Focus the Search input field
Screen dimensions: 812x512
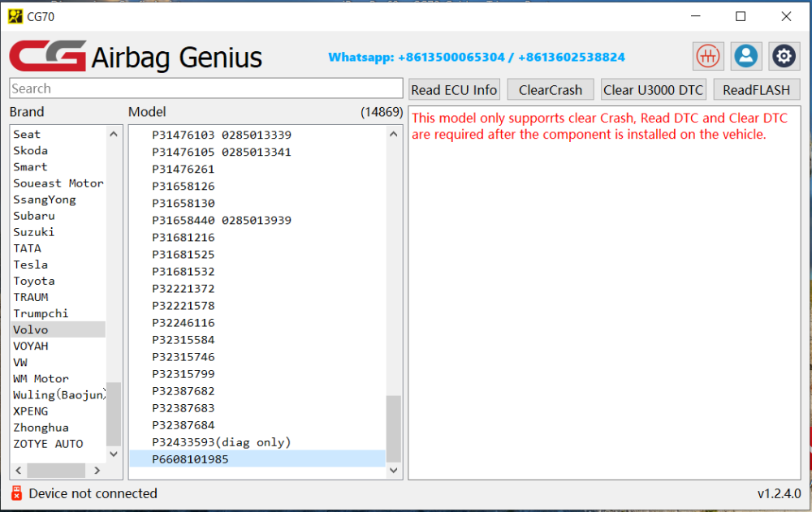click(x=206, y=88)
